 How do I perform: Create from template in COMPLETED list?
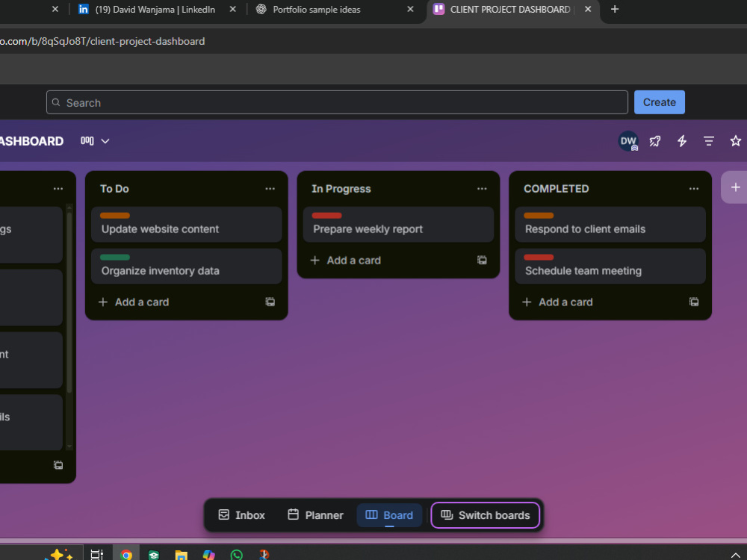694,302
